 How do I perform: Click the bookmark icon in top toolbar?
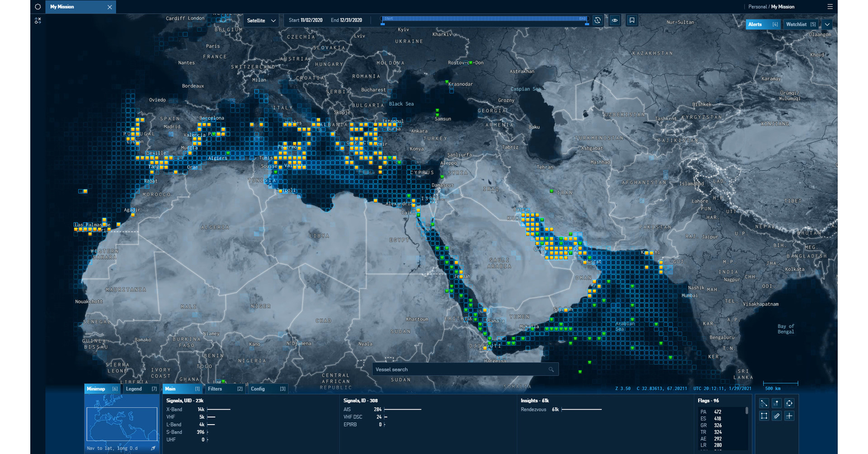click(632, 20)
